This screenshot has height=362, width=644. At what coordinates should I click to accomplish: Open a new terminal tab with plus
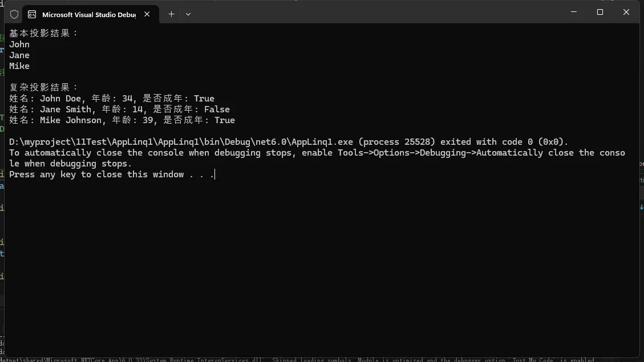tap(171, 14)
